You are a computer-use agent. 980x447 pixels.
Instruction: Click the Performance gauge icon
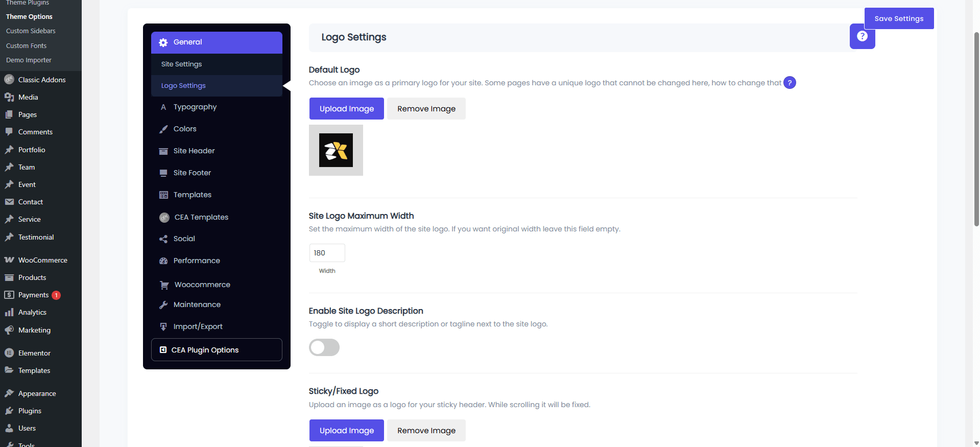163,261
